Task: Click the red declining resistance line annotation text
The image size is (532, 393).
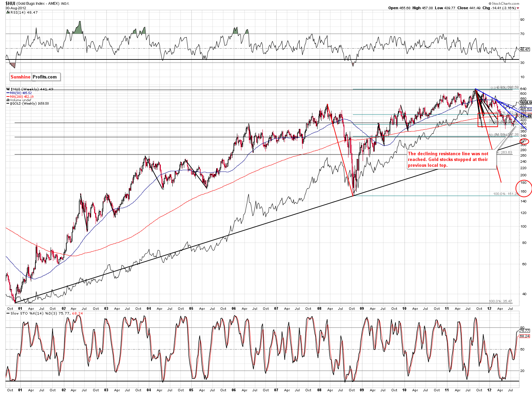Action: 448,160
